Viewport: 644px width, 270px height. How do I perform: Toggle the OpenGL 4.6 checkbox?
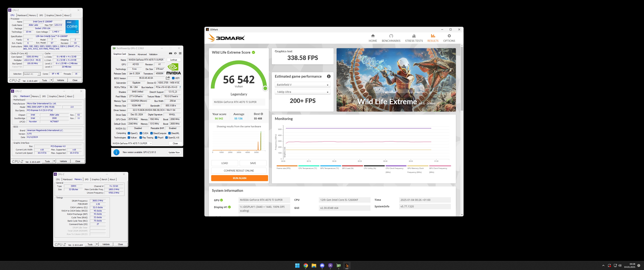(166, 137)
